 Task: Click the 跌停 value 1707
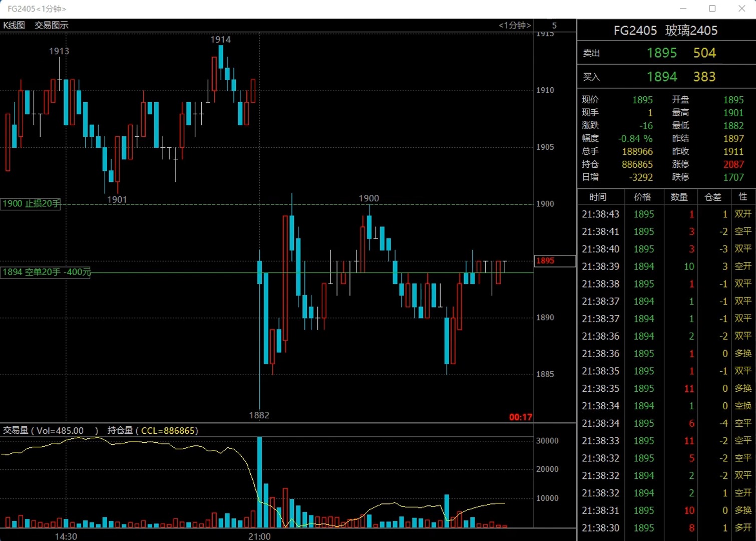coord(733,177)
